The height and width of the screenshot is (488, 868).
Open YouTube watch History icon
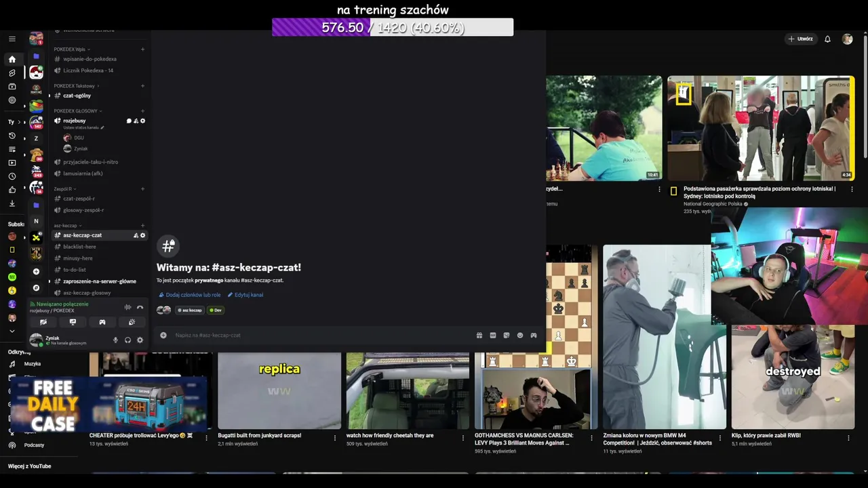point(12,136)
